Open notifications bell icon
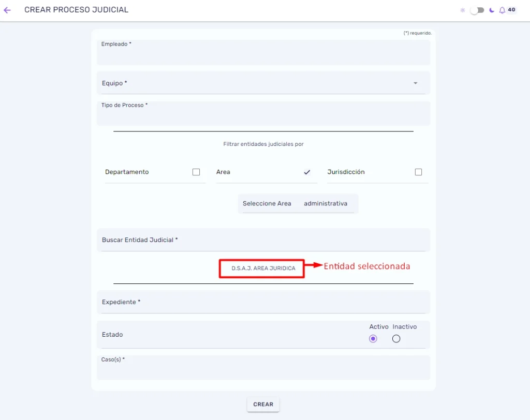This screenshot has width=530, height=420. point(502,10)
